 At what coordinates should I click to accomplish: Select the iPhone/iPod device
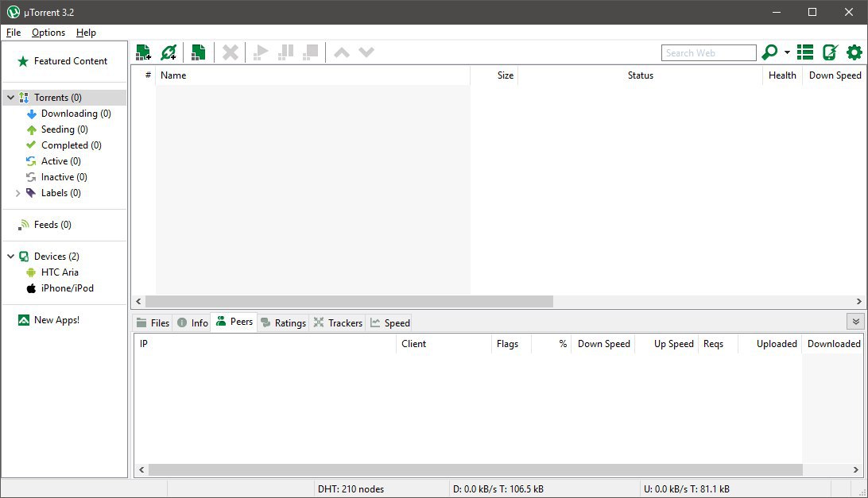pyautogui.click(x=67, y=288)
